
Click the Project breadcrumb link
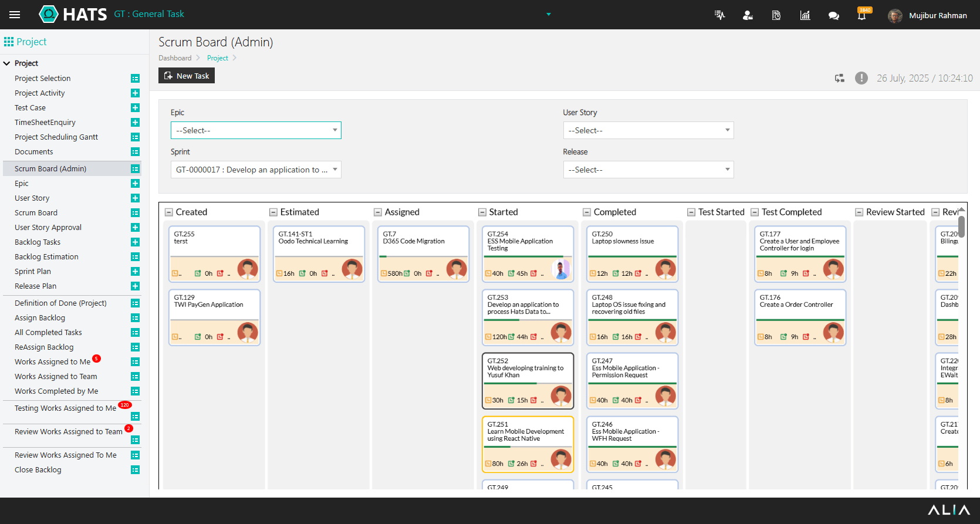coord(217,58)
